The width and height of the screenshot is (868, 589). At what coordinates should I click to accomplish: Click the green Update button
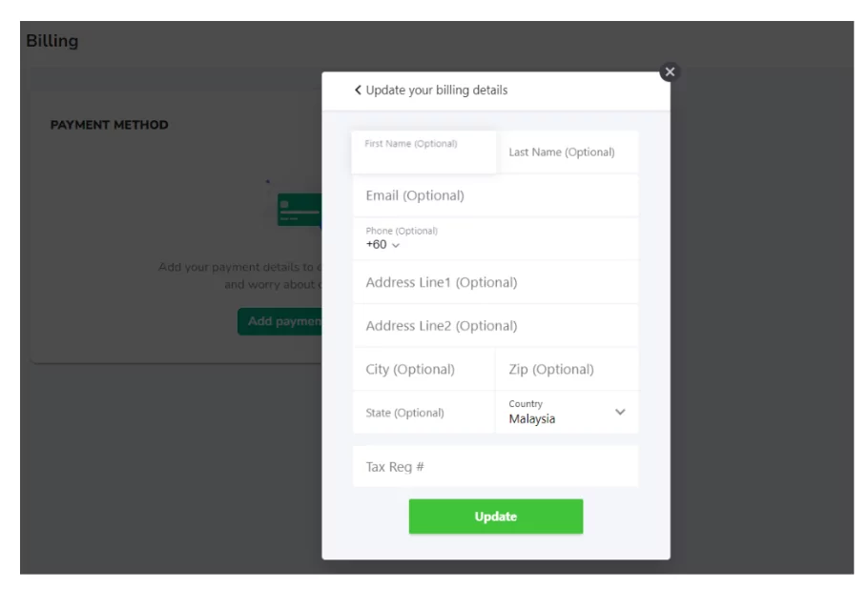[495, 517]
